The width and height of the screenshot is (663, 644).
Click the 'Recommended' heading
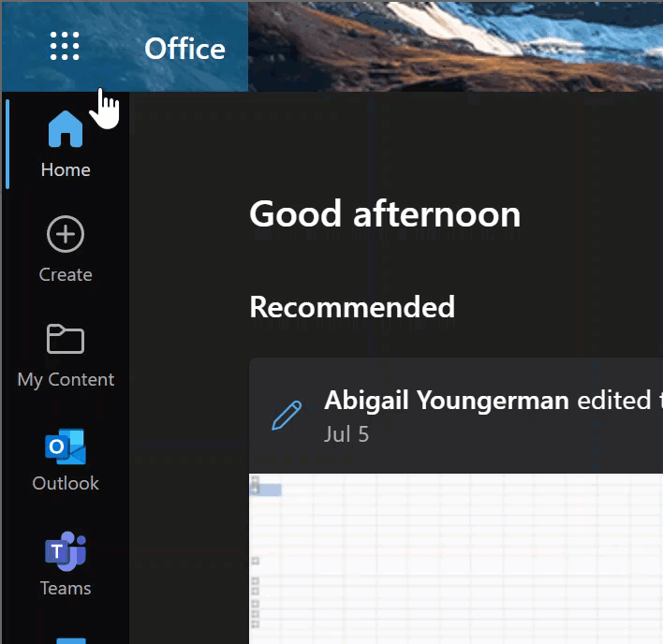point(352,307)
